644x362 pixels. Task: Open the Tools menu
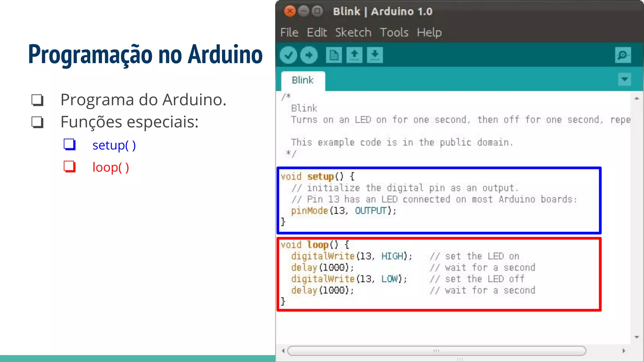pyautogui.click(x=394, y=32)
